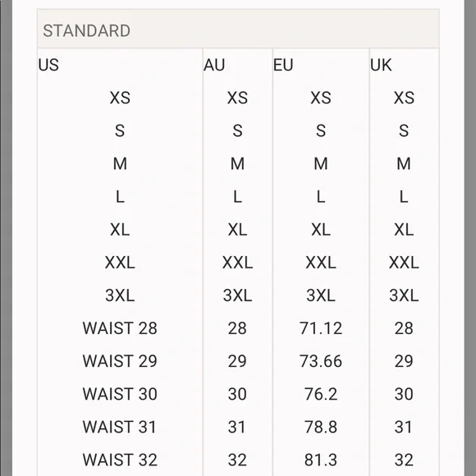Click the US column header
Screen dimensions: 476x476
point(48,65)
